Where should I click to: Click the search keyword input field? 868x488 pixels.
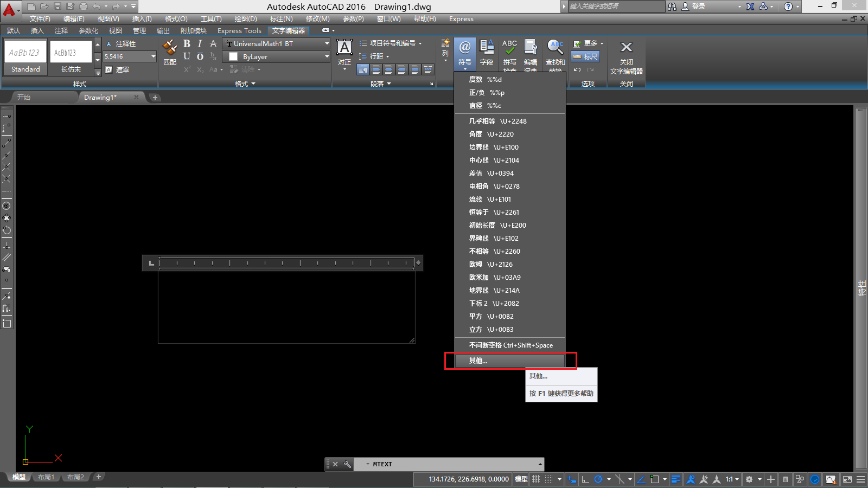tap(616, 7)
